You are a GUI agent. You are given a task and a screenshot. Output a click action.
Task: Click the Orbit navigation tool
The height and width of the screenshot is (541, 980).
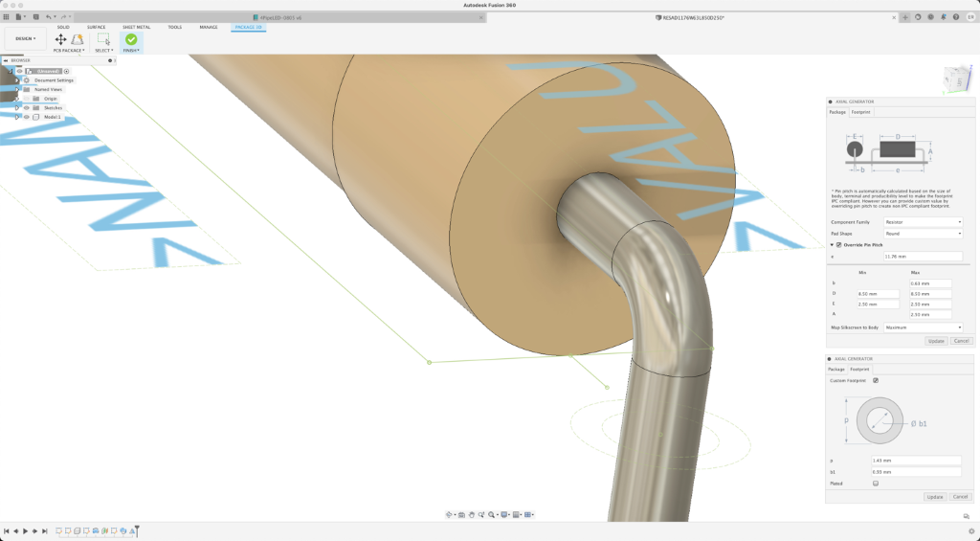tap(449, 515)
